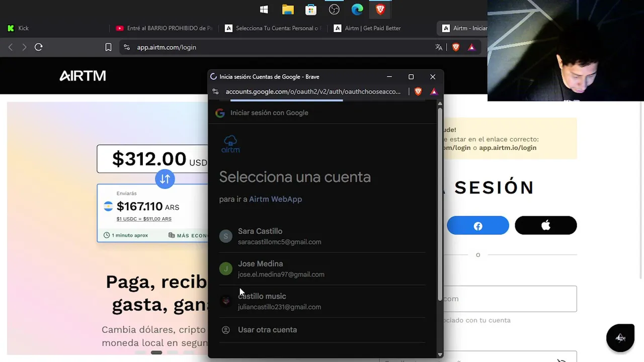
Task: Open the page translate icon
Action: (439, 47)
